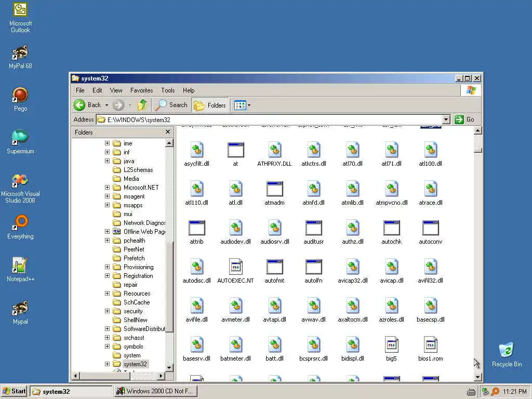
Task: Select the autochk executable icon
Action: click(392, 228)
